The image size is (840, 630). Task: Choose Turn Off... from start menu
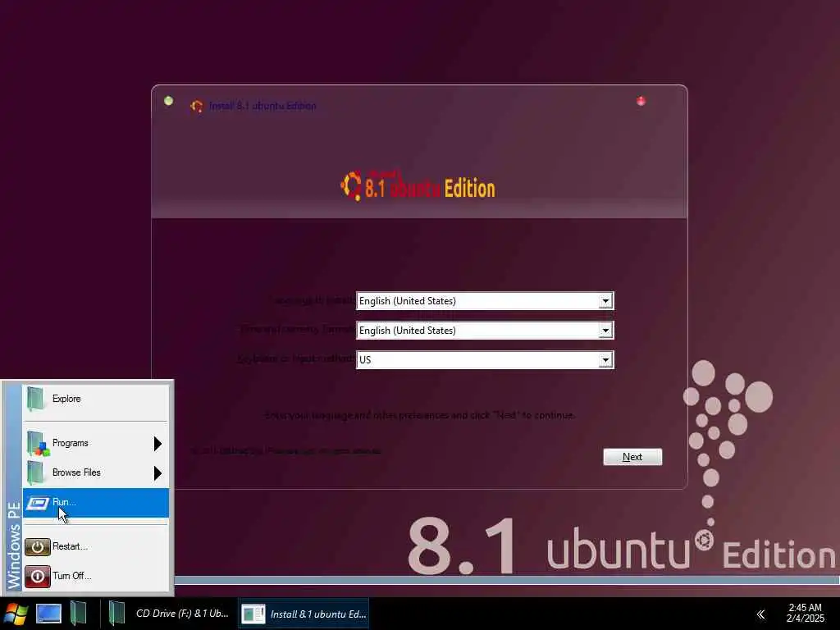[x=95, y=577]
